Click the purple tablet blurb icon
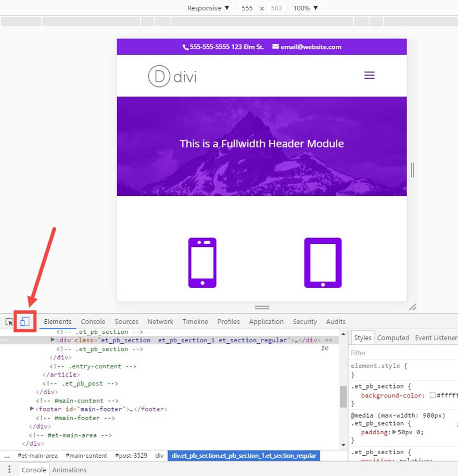The image size is (458, 476). [x=323, y=263]
